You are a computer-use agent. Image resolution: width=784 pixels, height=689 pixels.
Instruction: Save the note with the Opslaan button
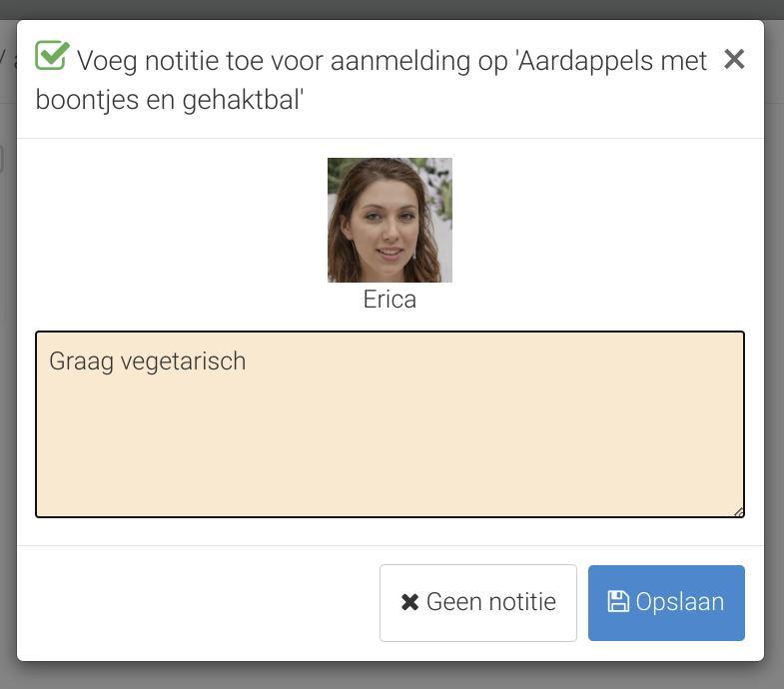tap(666, 602)
